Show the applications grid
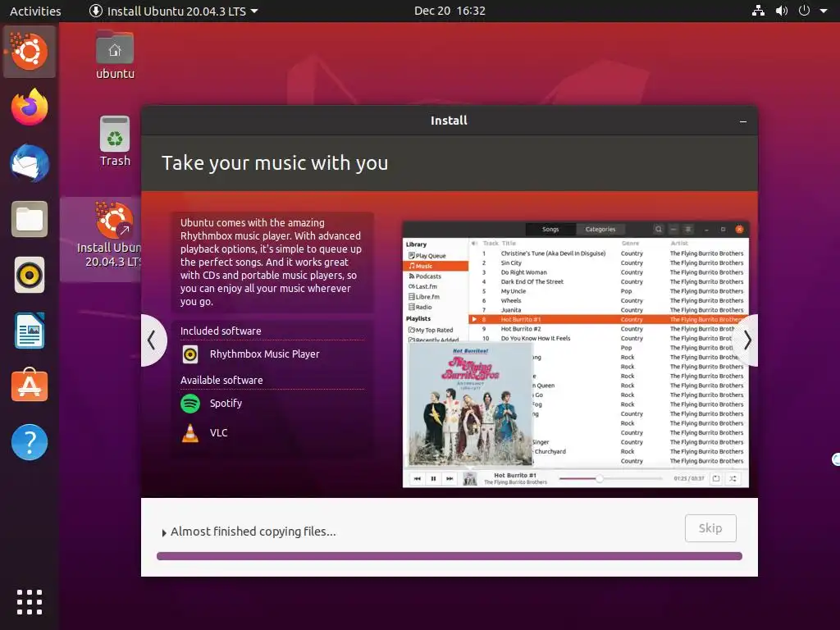Image resolution: width=840 pixels, height=630 pixels. (29, 602)
